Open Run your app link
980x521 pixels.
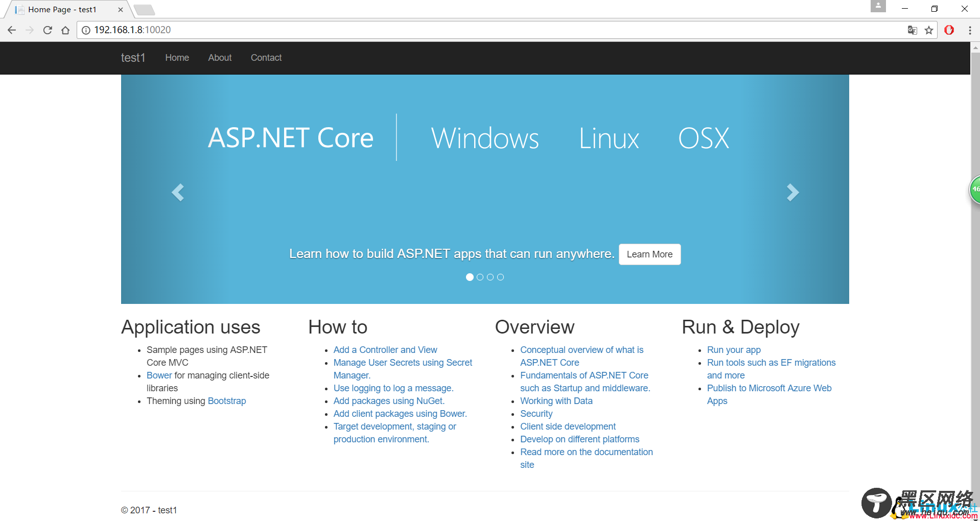(734, 350)
